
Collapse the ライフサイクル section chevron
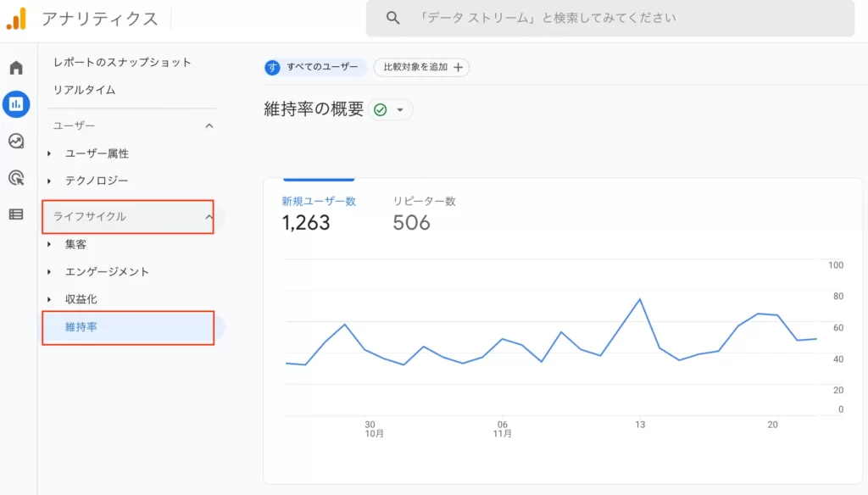coord(209,216)
